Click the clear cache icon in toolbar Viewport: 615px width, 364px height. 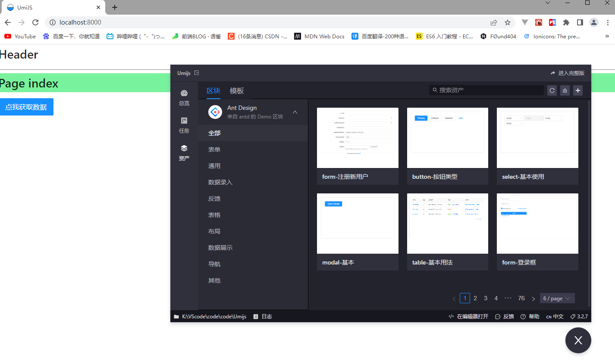pos(565,90)
